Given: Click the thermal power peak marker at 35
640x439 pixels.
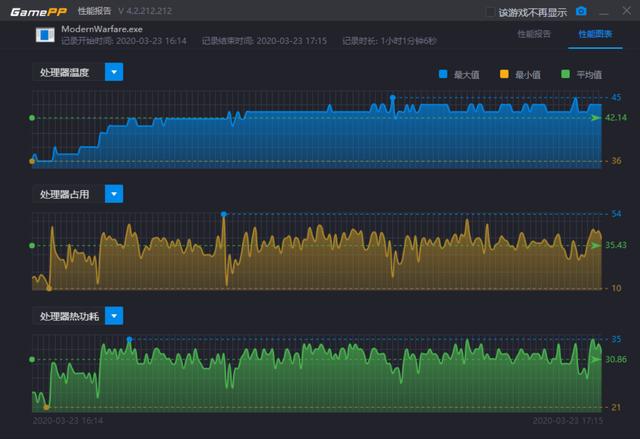Looking at the screenshot, I should (x=129, y=339).
